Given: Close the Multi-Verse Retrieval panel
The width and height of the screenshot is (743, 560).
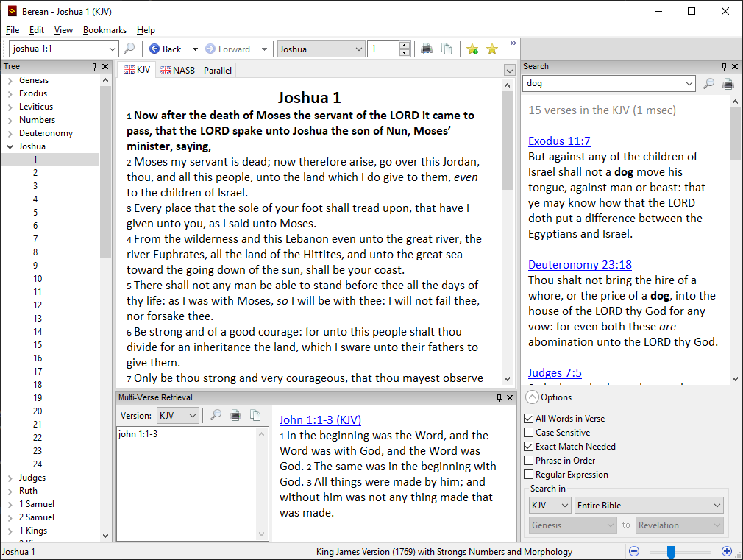Looking at the screenshot, I should (x=510, y=398).
